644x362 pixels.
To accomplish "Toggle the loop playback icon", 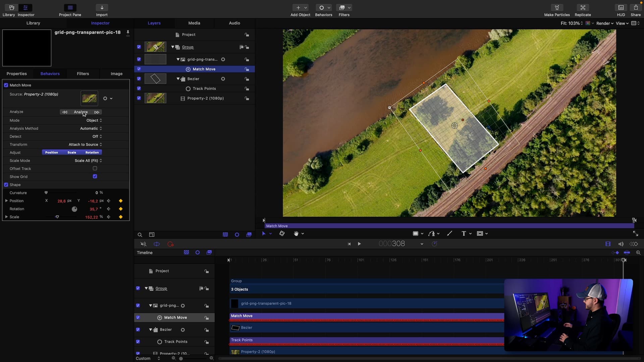I will pos(157,244).
